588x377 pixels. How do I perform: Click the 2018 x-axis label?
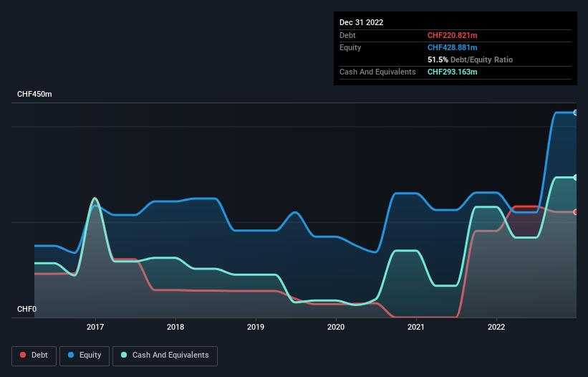175,327
